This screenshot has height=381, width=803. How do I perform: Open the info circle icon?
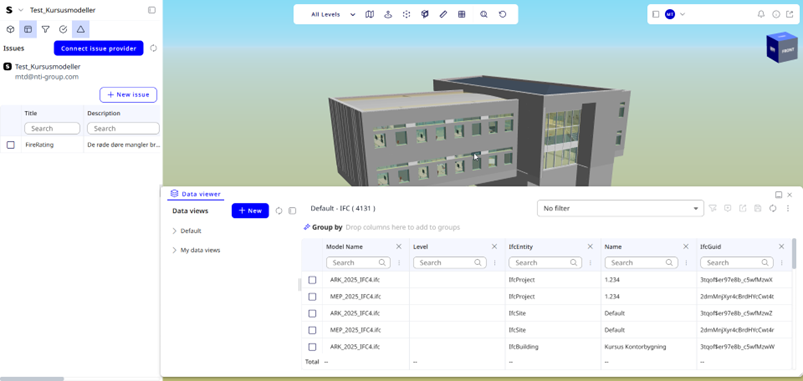click(776, 14)
